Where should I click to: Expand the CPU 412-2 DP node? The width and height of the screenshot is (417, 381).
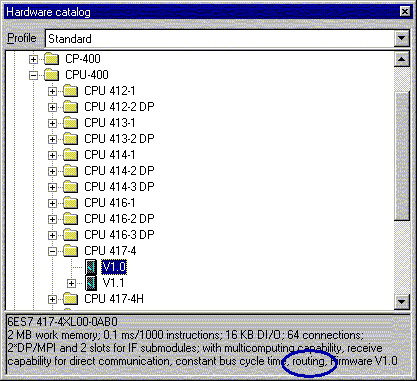pyautogui.click(x=52, y=107)
